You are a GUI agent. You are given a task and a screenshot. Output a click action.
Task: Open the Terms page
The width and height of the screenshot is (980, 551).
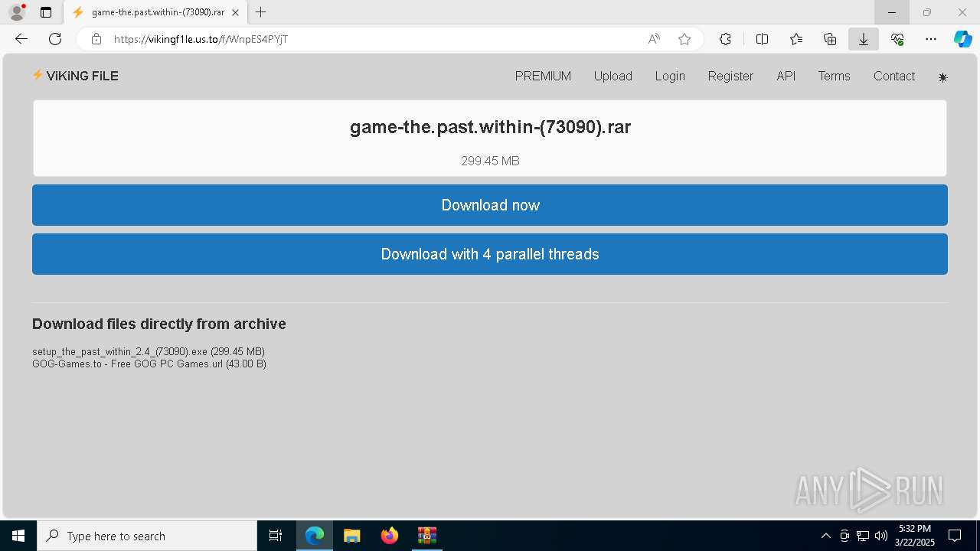pyautogui.click(x=834, y=76)
